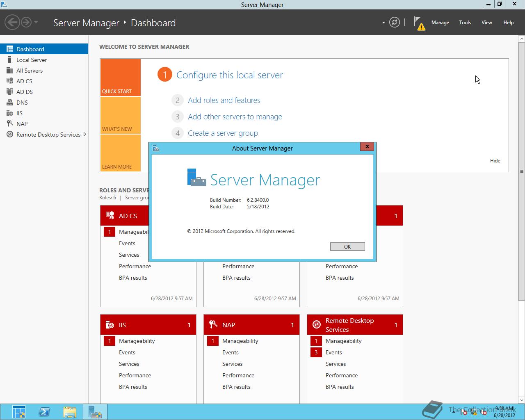Open Events in the AD CS tile
Screen dimensions: 525x420
(x=127, y=243)
